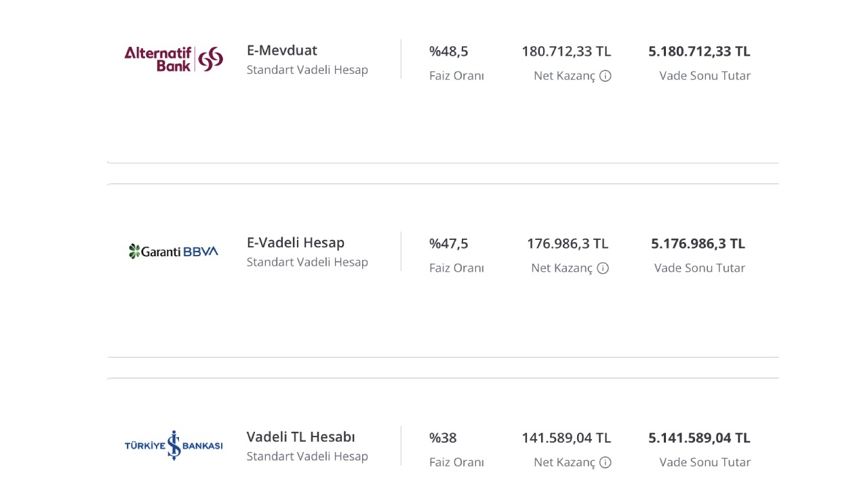Click Standart Vadeli Hesap under E-Mevduat
Screen dimensions: 868x488
307,70
